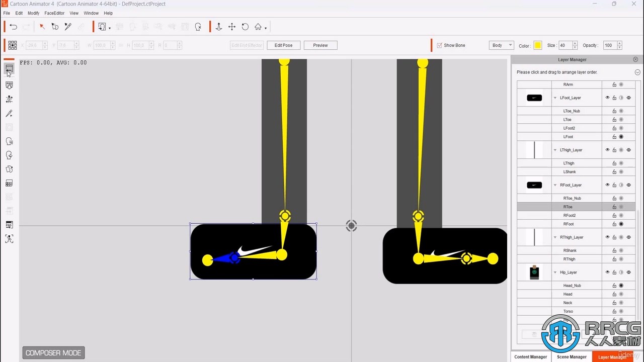
Task: Toggle the LFoot_Layer half-circle opacity icon
Action: click(x=621, y=98)
